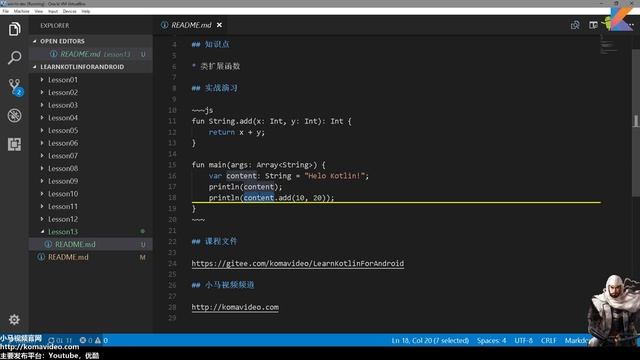Open the http://komavideo.com link in editor
The width and height of the screenshot is (640, 360).
(x=235, y=307)
